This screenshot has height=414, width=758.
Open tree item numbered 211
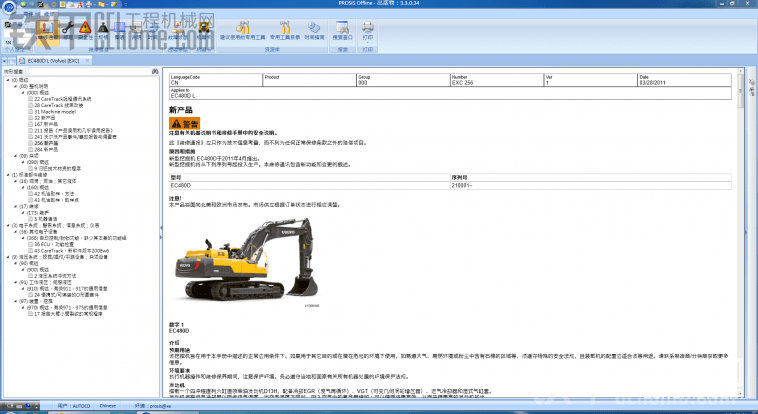click(73, 130)
